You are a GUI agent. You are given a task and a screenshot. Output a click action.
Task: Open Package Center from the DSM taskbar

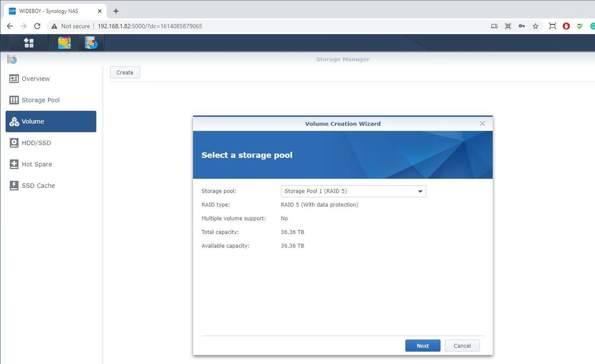(x=64, y=43)
